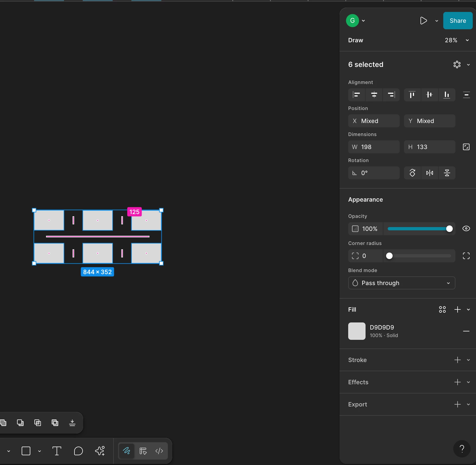Align selection right
Viewport: 476px width, 465px height.
click(x=391, y=95)
